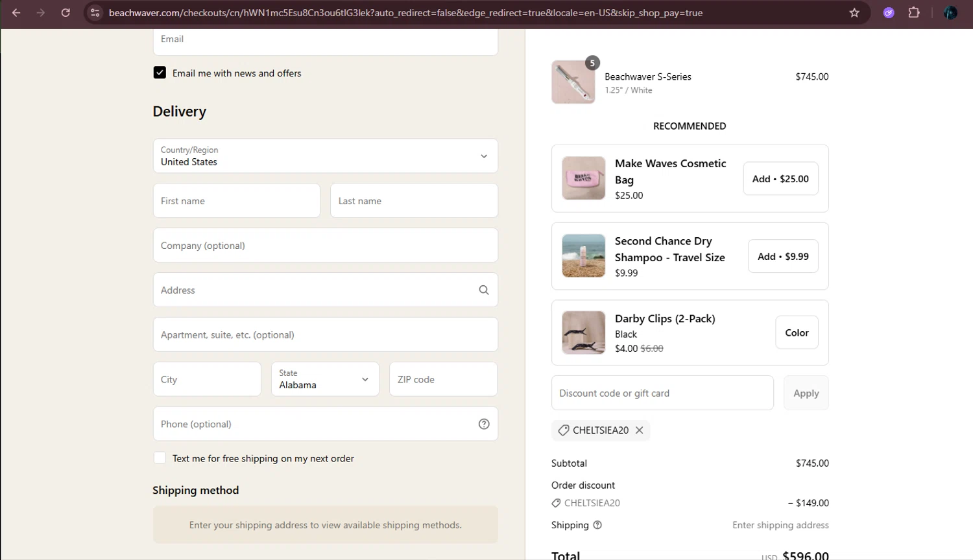Open the State dropdown showing Alabama
This screenshot has width=973, height=560.
click(325, 379)
